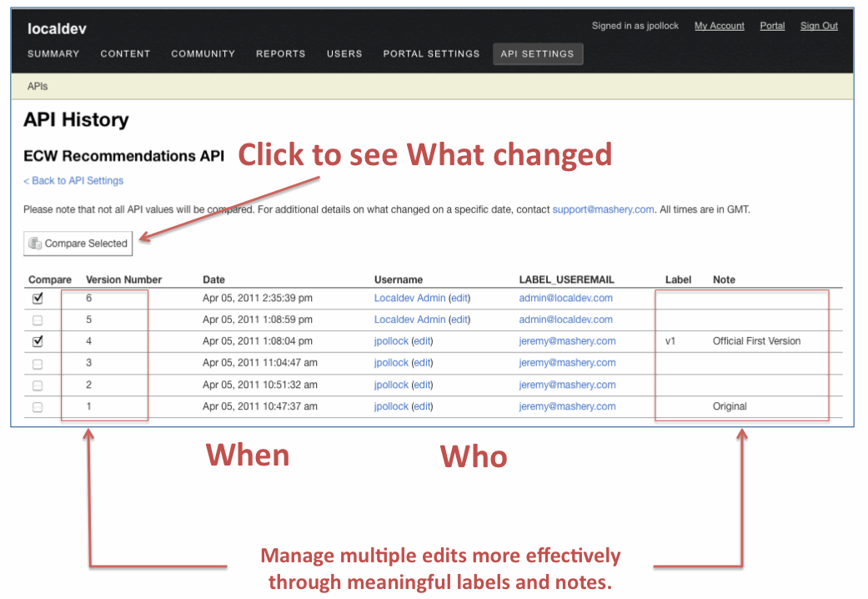
Task: Click the LABEL_USEREMAIL column header
Action: coord(567,279)
